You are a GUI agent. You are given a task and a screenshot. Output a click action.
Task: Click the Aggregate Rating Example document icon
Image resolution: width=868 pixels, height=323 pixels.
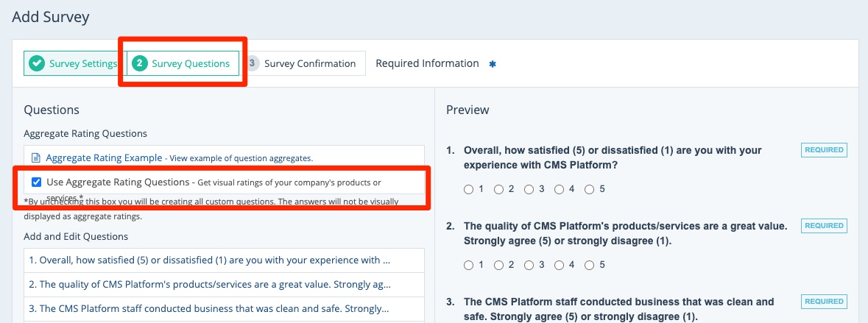36,157
